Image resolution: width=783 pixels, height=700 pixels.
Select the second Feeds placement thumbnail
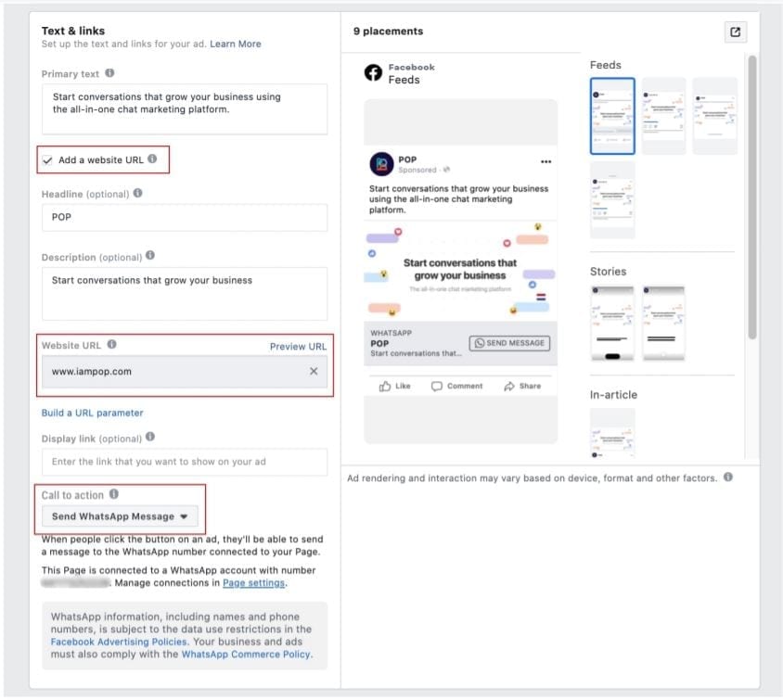(663, 116)
